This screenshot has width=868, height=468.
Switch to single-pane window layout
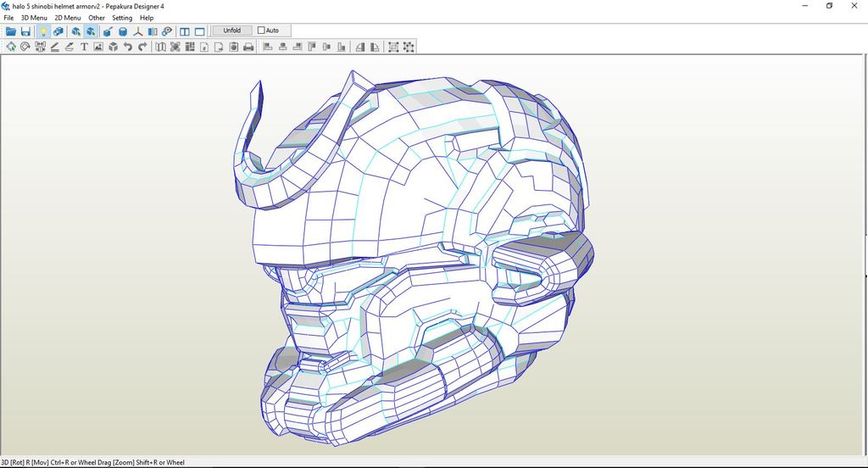tap(200, 31)
